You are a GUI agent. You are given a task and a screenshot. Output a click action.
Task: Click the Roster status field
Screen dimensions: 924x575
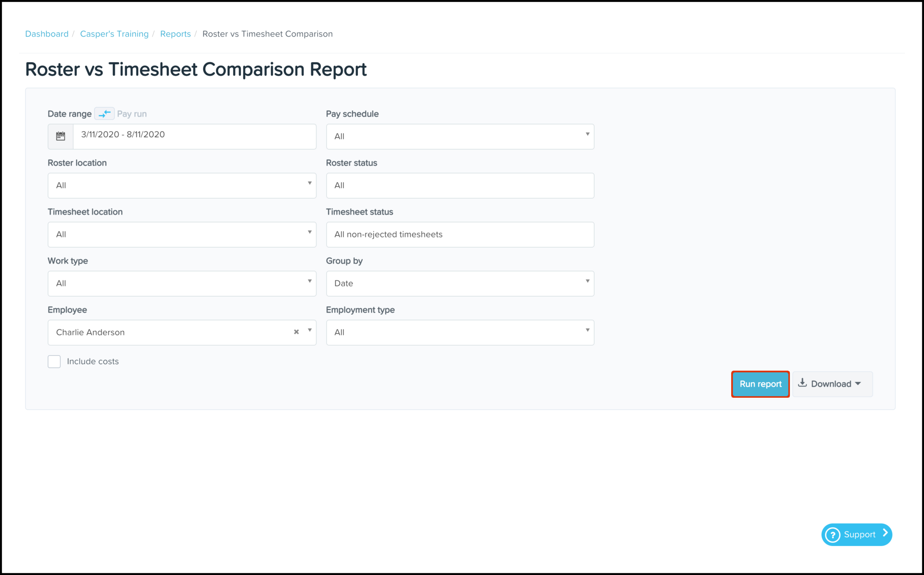(x=459, y=185)
